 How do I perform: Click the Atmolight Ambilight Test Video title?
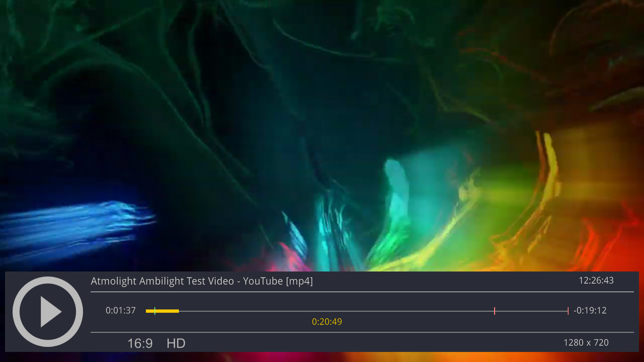point(202,281)
